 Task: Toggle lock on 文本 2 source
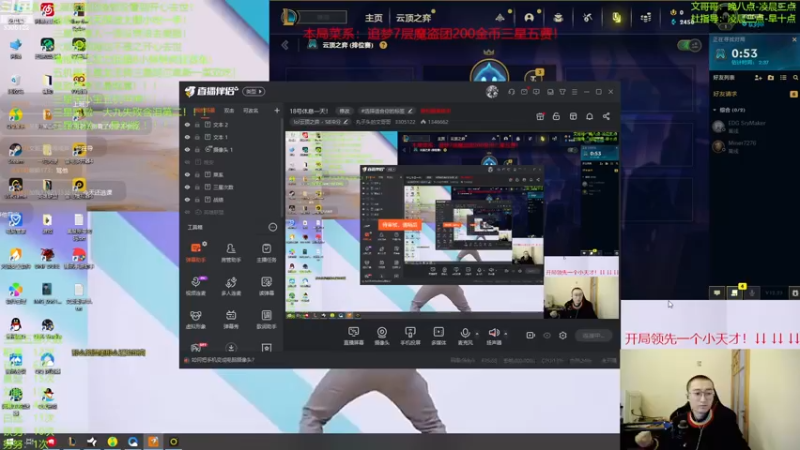coord(197,124)
